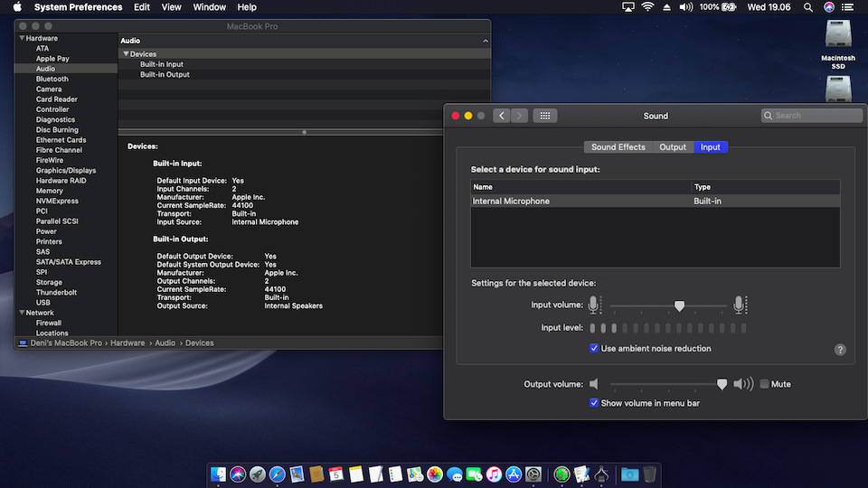Check the Mute box for output

click(765, 384)
